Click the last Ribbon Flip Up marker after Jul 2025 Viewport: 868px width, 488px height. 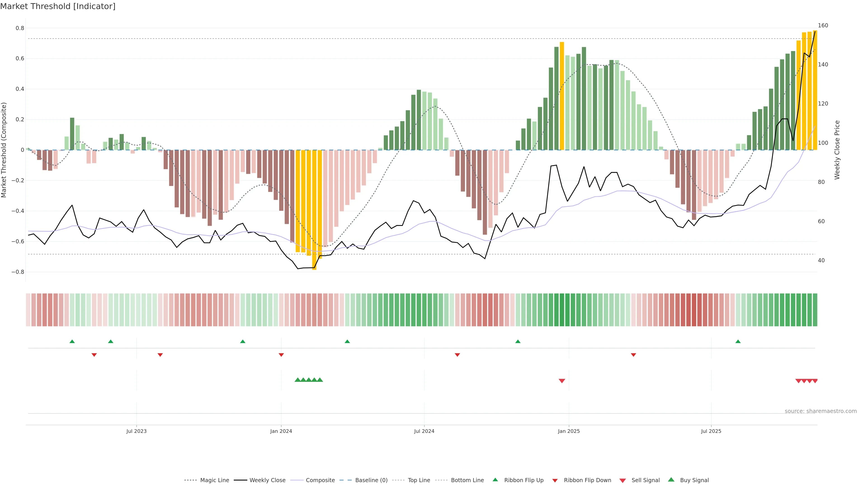tap(738, 342)
